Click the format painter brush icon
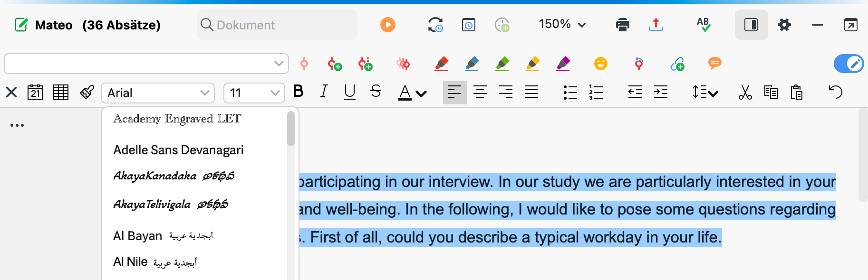868x280 pixels. tap(87, 92)
